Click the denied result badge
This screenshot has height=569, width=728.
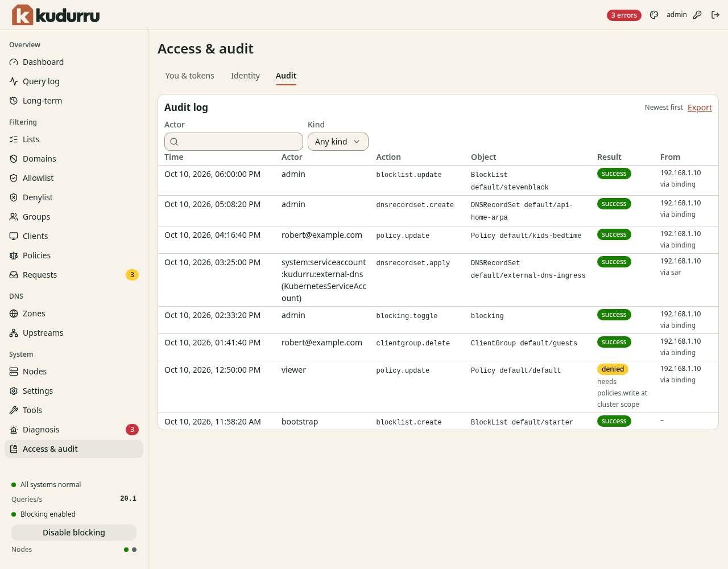613,369
